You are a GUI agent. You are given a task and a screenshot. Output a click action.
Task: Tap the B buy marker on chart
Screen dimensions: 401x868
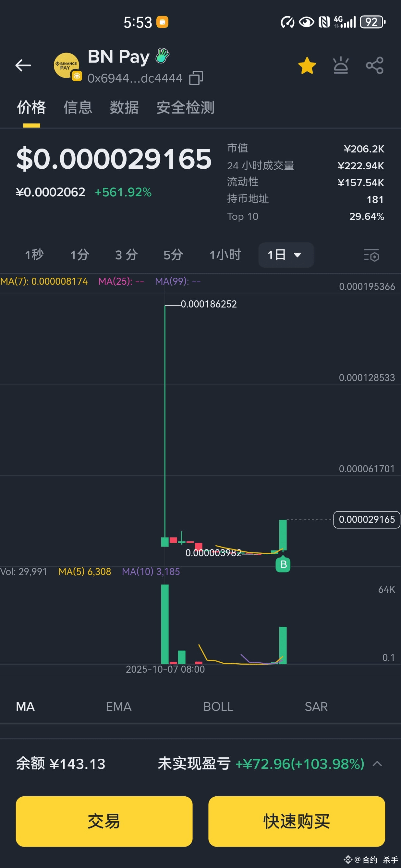pos(283,564)
